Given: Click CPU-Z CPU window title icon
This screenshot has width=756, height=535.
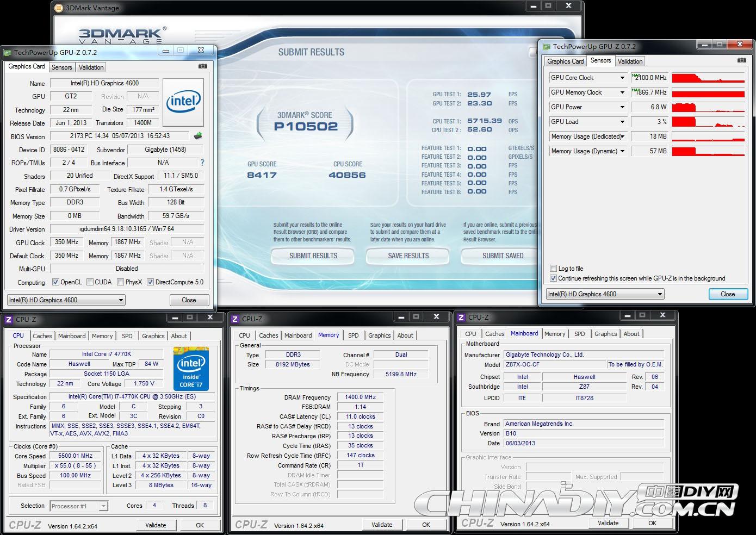Looking at the screenshot, I should [8, 319].
